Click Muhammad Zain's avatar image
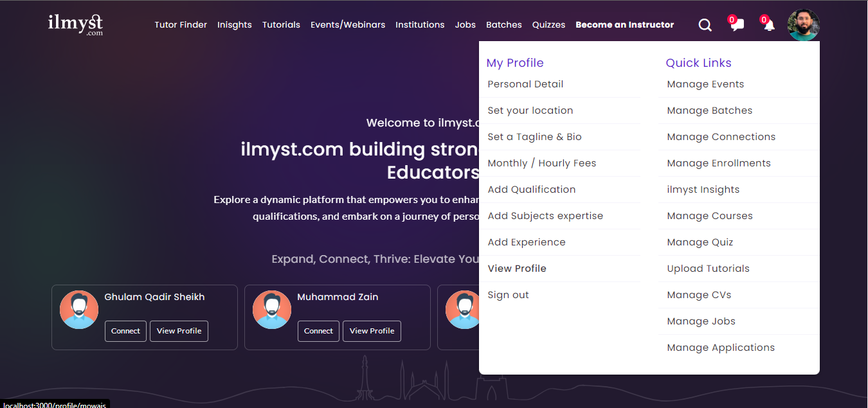868x408 pixels. [x=272, y=310]
